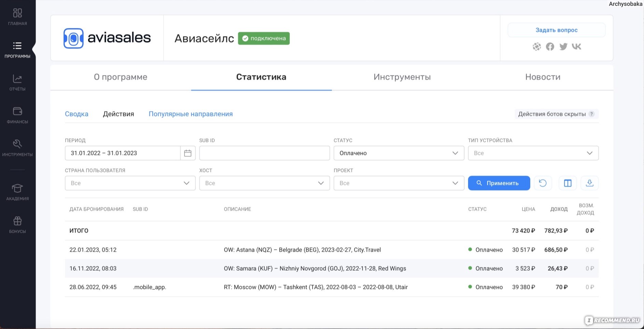Click the Действия ботов скрыты label

coord(552,114)
